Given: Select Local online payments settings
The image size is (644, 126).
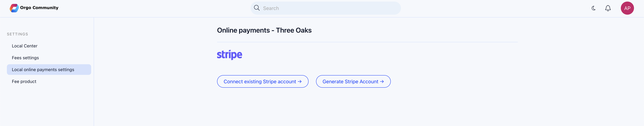Looking at the screenshot, I should [49, 70].
